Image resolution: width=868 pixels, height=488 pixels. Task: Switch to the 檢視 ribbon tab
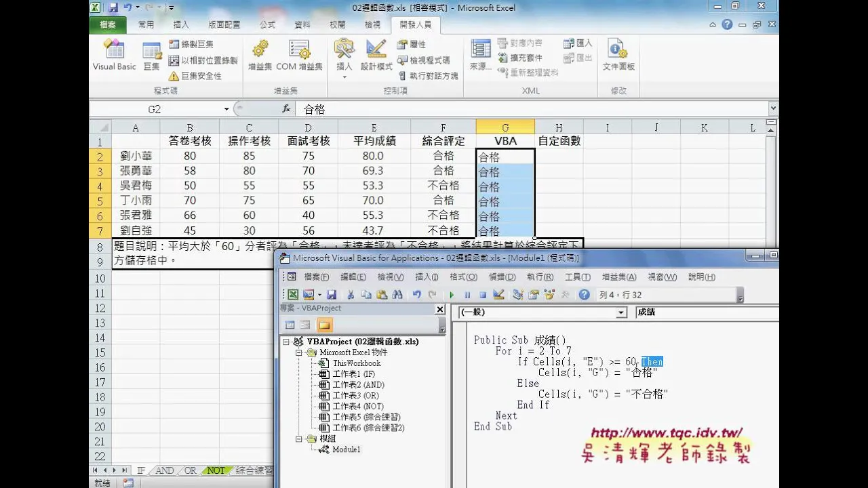372,24
